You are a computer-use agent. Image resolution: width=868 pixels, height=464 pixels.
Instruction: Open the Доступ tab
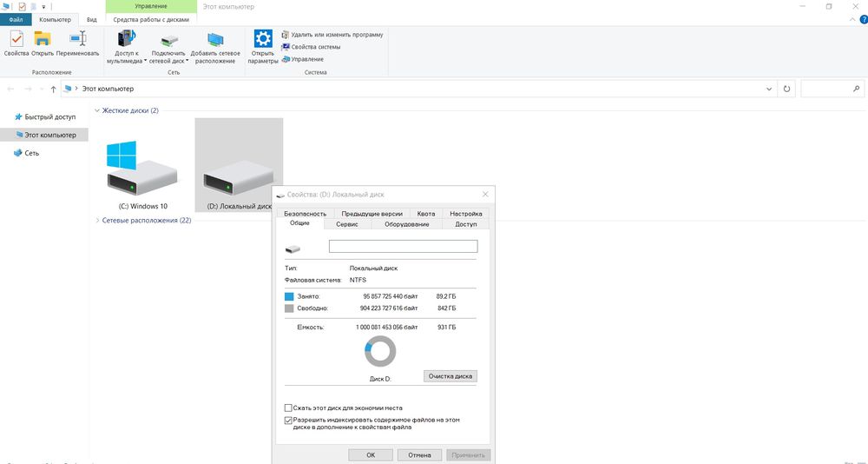coord(466,224)
